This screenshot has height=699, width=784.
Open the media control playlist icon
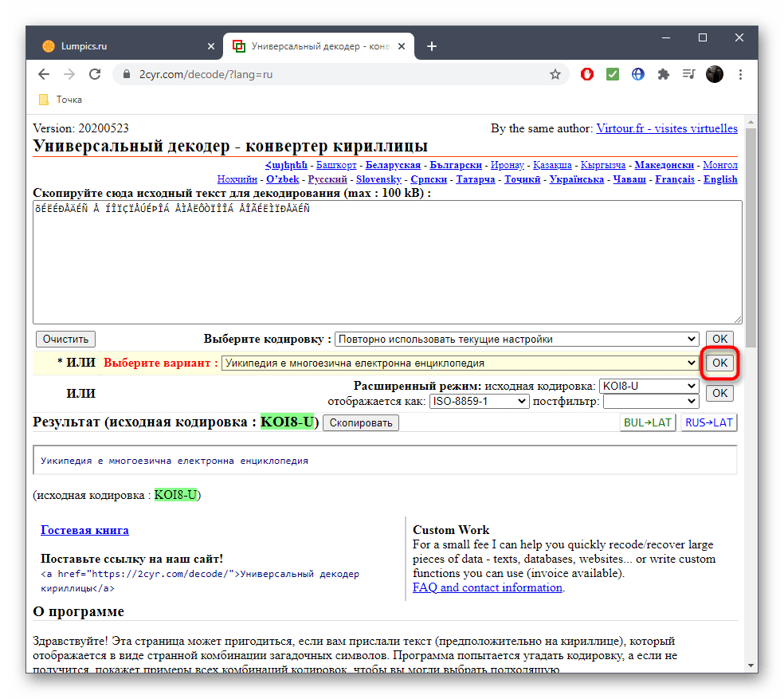pos(689,75)
